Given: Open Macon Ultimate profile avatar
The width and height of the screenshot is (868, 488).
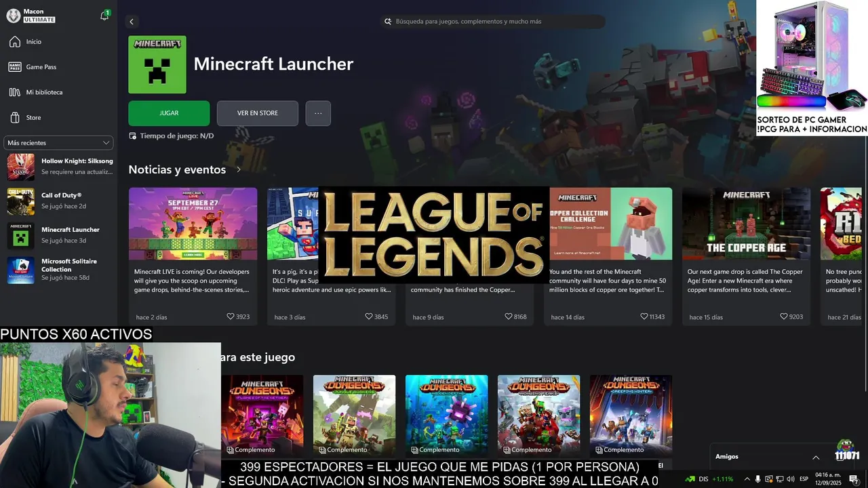Looking at the screenshot, I should [13, 16].
